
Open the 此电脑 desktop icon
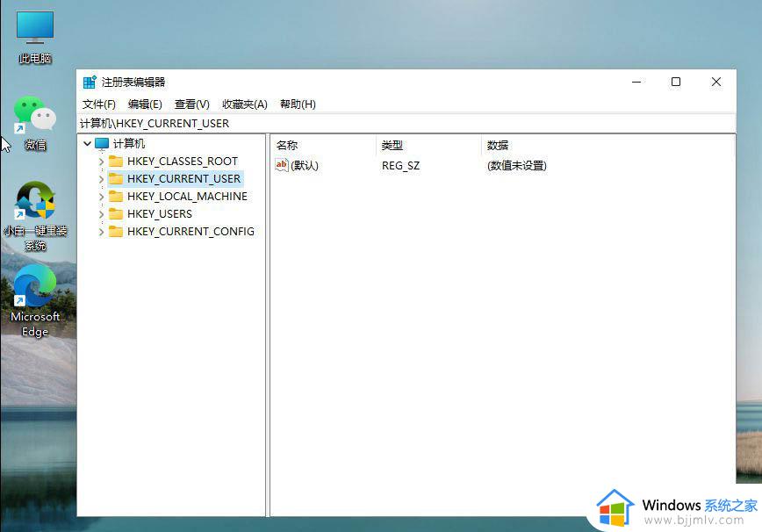tap(35, 38)
